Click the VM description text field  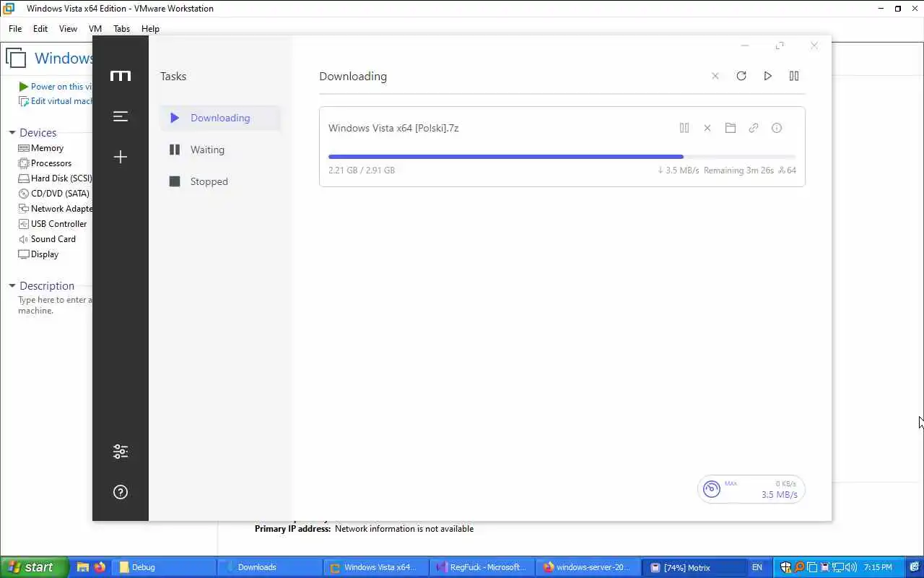[55, 305]
